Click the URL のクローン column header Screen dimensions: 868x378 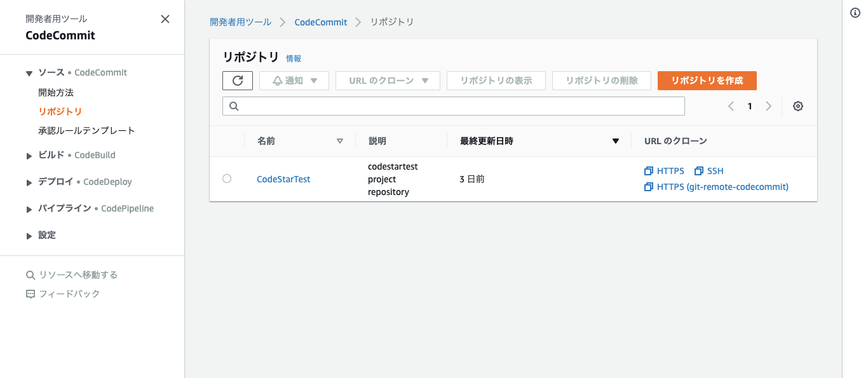675,141
